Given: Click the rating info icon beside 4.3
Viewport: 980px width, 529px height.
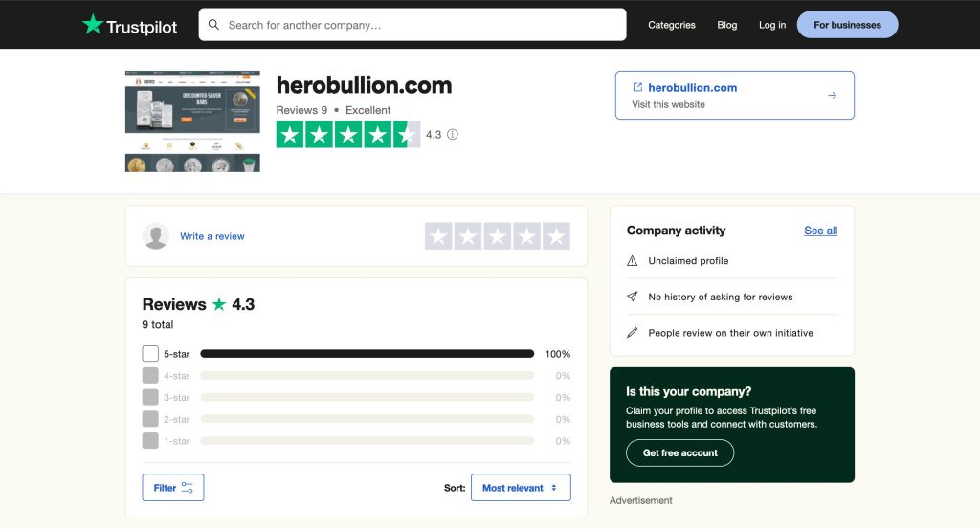Looking at the screenshot, I should click(453, 135).
